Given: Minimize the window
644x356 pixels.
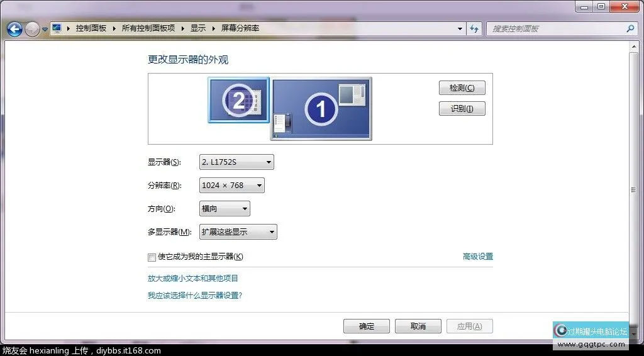Looking at the screenshot, I should tap(584, 6).
